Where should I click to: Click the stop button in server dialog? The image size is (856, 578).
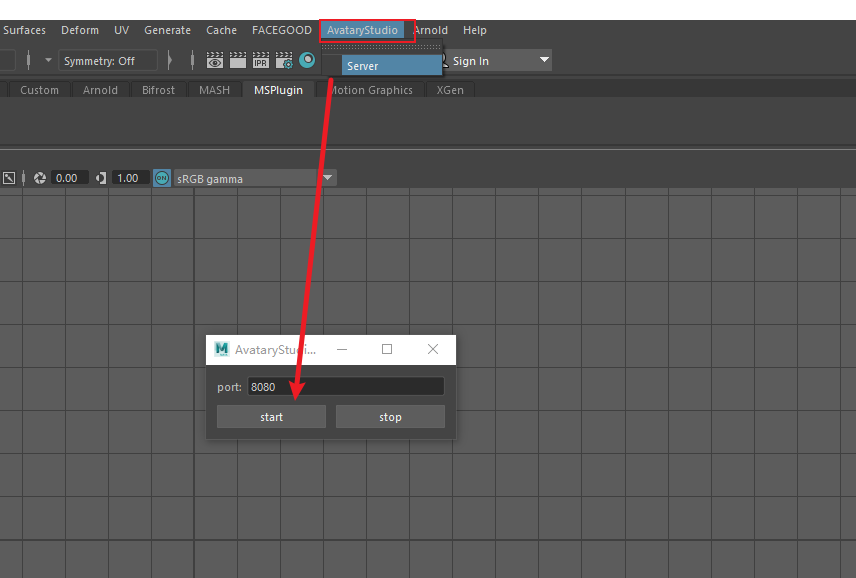tap(390, 417)
